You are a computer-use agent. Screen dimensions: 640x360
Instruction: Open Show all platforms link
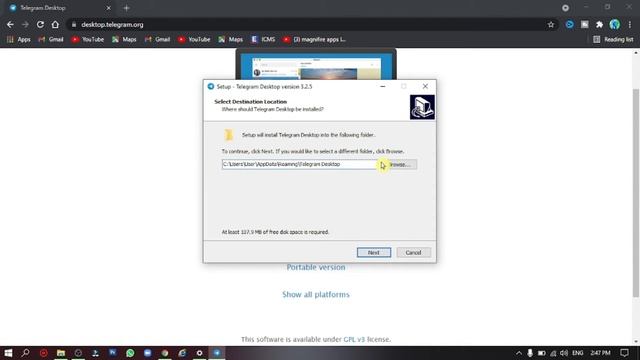click(316, 294)
